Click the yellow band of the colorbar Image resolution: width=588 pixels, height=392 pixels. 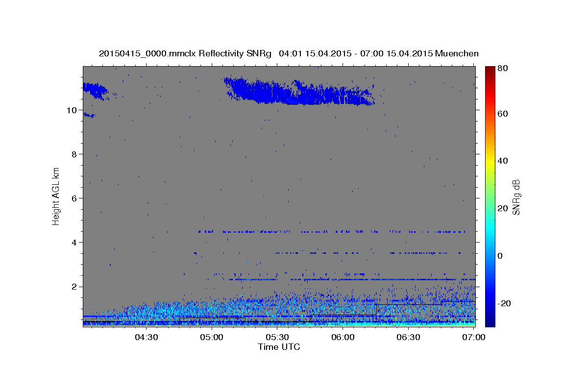[x=490, y=162]
